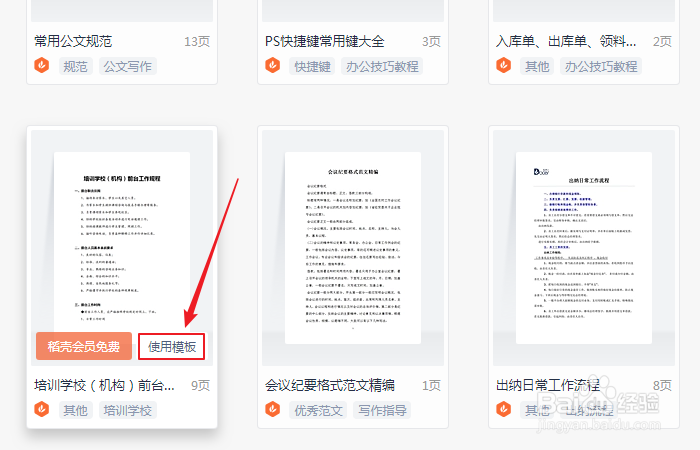The image size is (700, 450).
Task: Select the 快捷键 tag
Action: coord(312,66)
